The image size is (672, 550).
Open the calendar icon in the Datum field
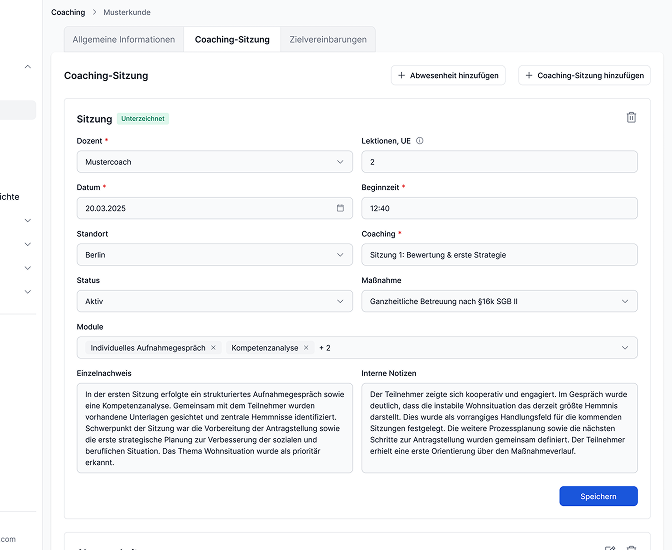(340, 208)
